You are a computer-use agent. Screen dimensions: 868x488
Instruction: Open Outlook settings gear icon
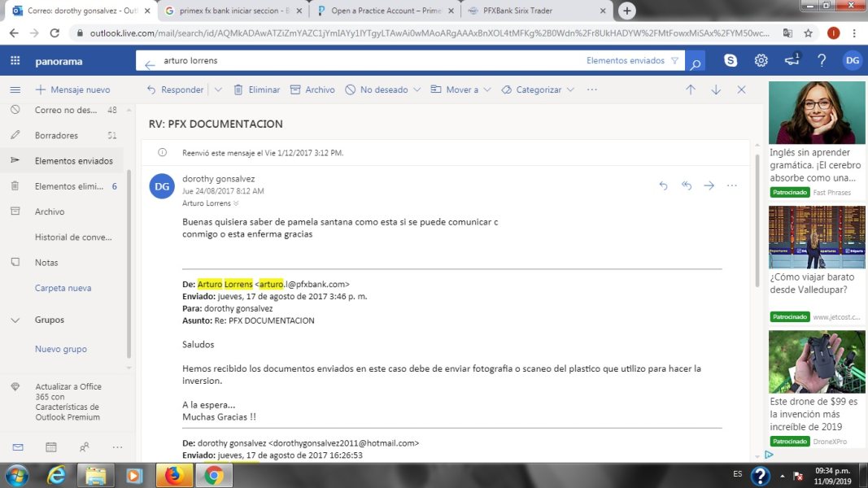click(761, 60)
